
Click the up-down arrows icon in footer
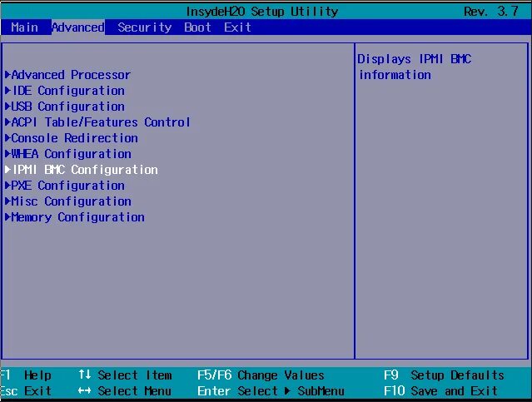[x=85, y=375]
